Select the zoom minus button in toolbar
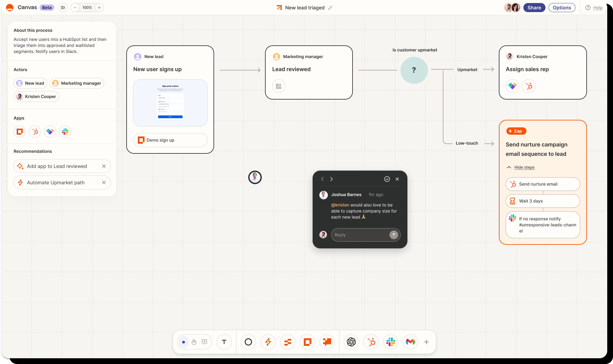Viewport: 613px width, 364px height. [75, 7]
